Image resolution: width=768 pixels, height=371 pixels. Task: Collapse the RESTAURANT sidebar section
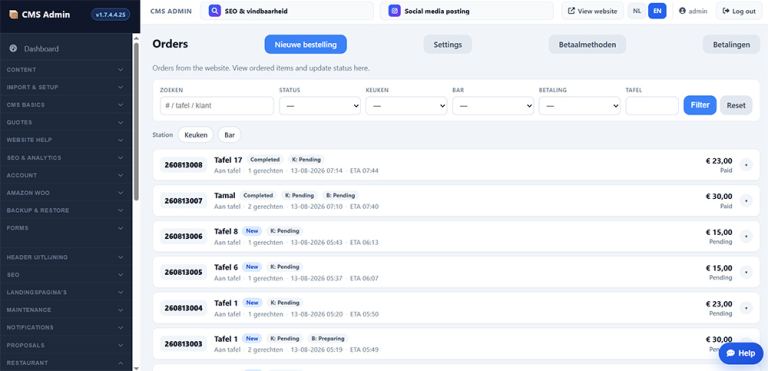(x=66, y=363)
